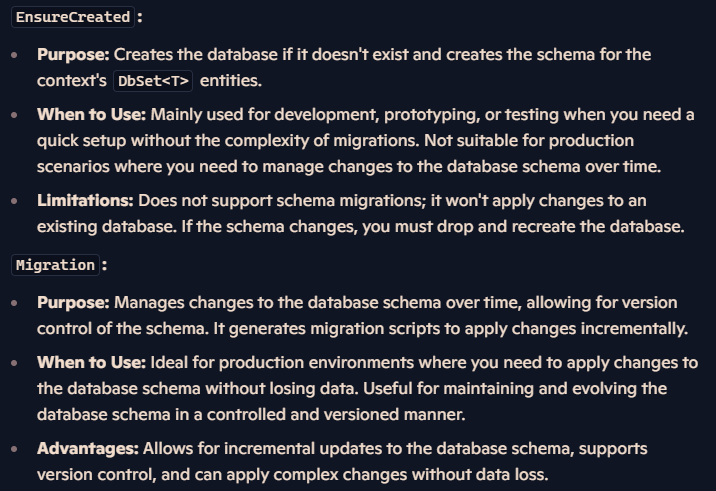Click the Migration code label

coord(55,265)
